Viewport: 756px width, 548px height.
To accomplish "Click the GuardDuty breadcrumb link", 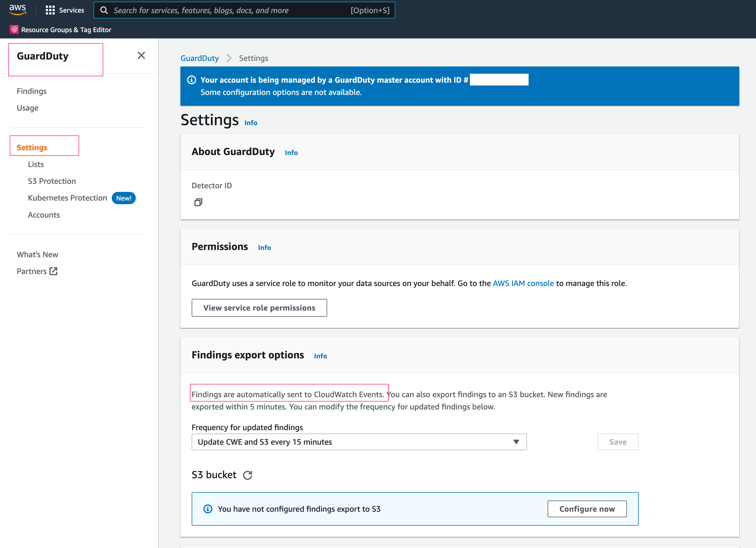I will (200, 58).
